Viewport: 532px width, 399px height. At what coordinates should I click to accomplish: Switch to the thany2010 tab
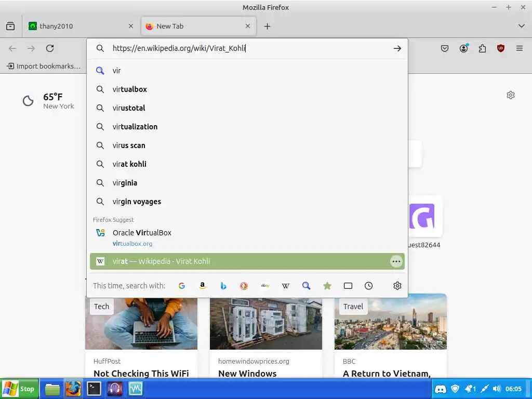pos(81,26)
